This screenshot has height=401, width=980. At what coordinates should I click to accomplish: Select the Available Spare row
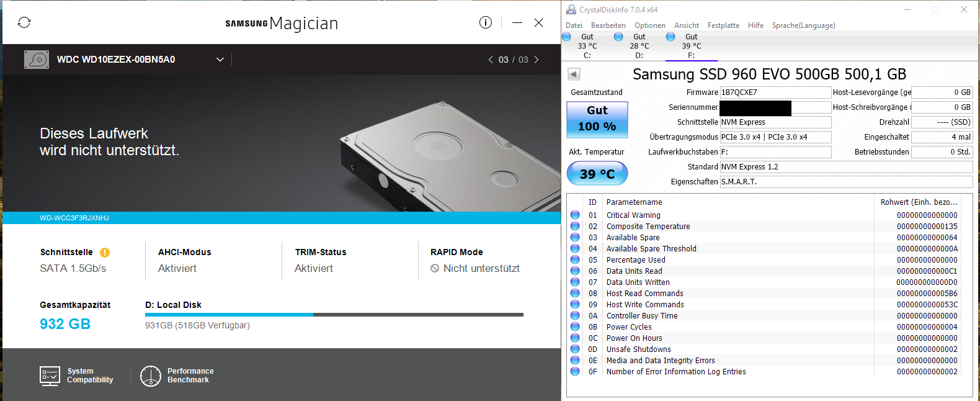pos(764,238)
